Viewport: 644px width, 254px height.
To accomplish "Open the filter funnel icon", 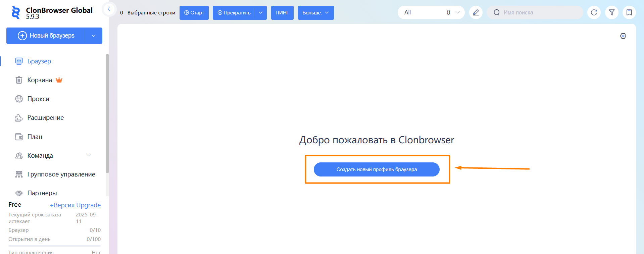I will (612, 12).
